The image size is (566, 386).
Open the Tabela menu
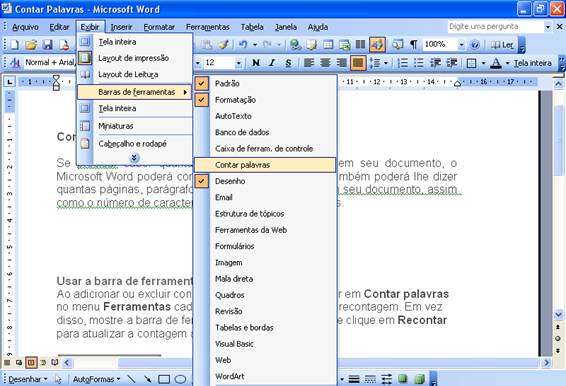(x=252, y=27)
